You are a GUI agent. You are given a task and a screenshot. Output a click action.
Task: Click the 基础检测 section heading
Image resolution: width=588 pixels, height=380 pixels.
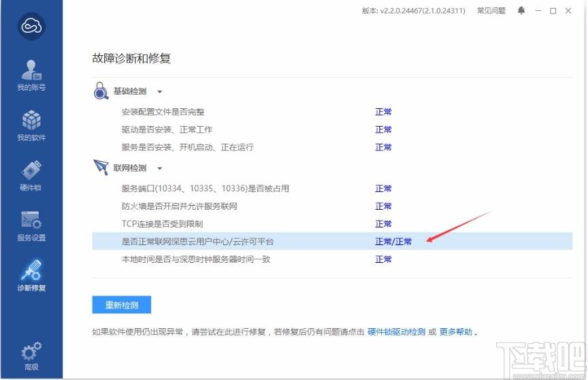[x=130, y=91]
